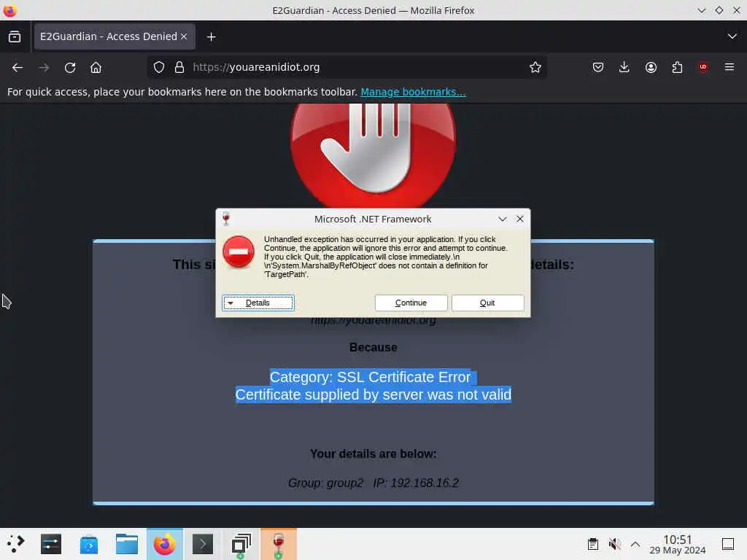Screen dimensions: 747x560
Task: Select the E2Guardian - Access Denied tab
Action: click(114, 36)
